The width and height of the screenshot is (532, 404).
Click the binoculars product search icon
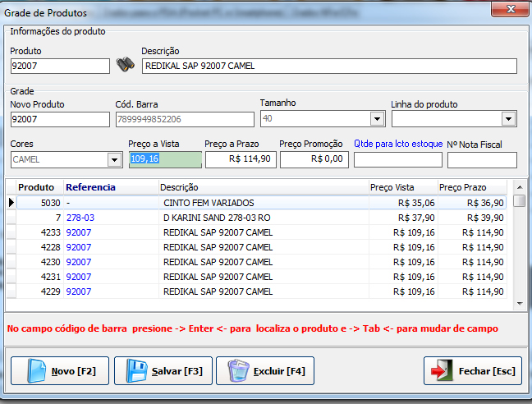tap(125, 66)
